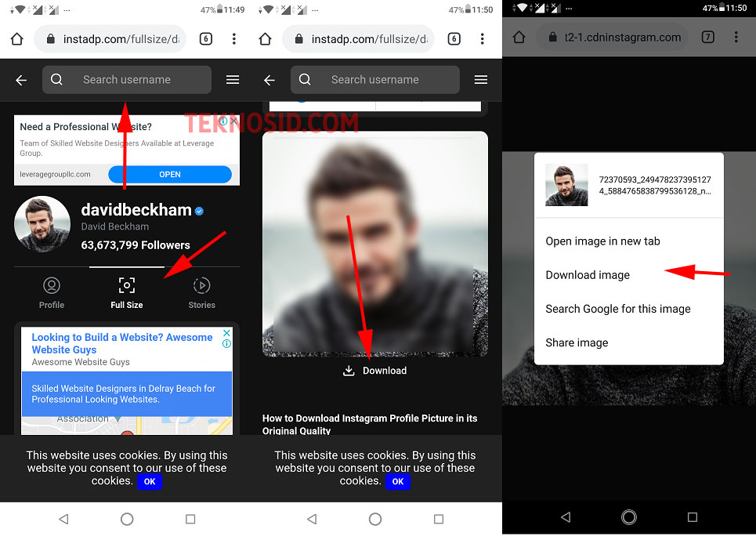Open tab switcher showing 6 in left phone
756x536 pixels.
point(206,38)
